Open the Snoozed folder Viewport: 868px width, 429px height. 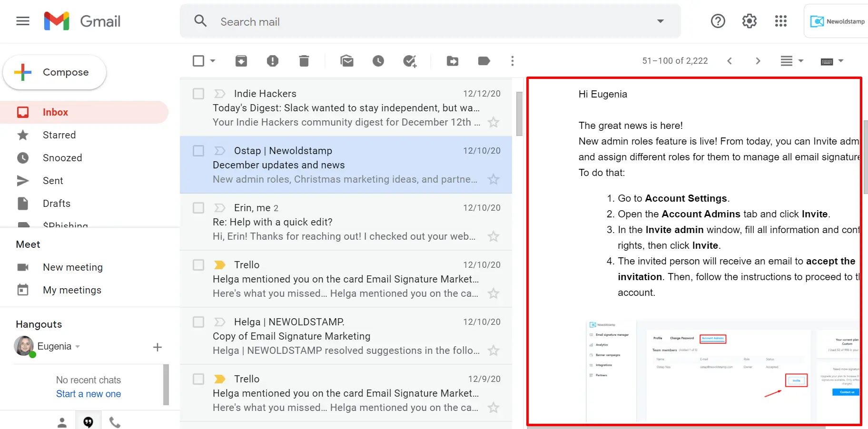point(84,158)
